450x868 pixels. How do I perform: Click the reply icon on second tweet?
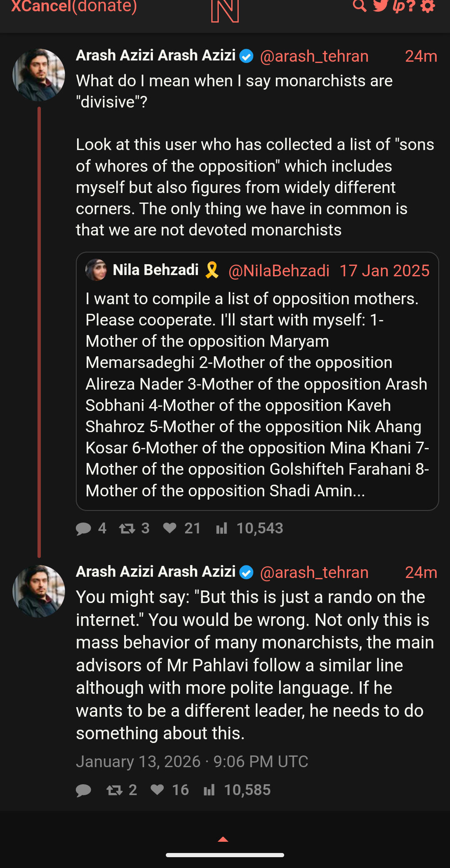[83, 790]
